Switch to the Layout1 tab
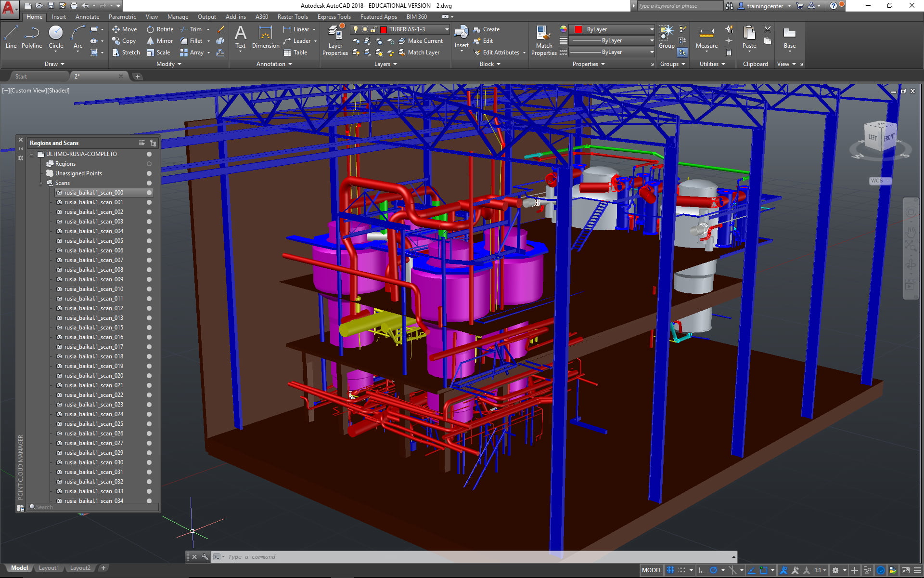This screenshot has height=578, width=924. coord(49,568)
